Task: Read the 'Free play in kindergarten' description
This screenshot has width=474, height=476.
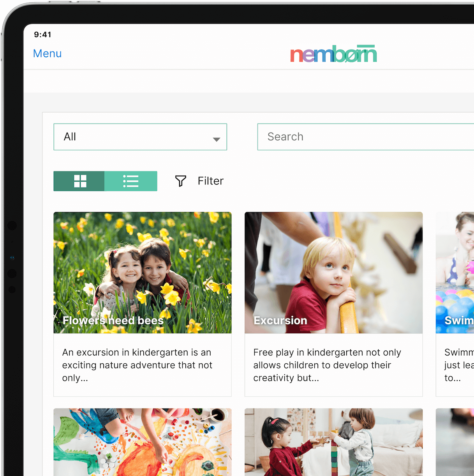Action: click(x=327, y=365)
